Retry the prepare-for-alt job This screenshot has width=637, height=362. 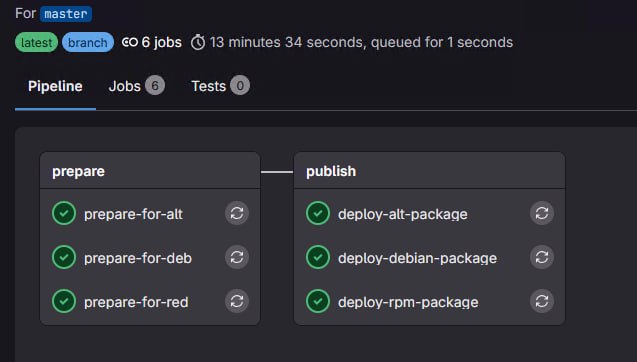point(237,213)
